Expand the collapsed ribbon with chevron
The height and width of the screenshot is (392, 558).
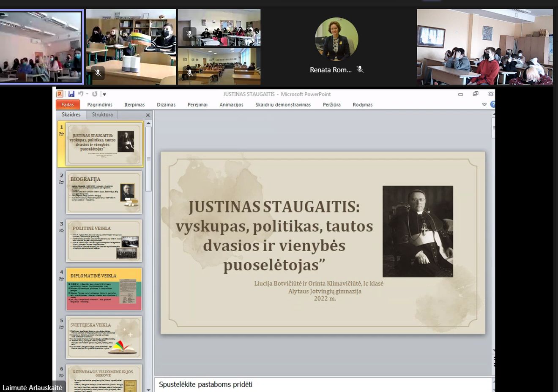[x=484, y=104]
